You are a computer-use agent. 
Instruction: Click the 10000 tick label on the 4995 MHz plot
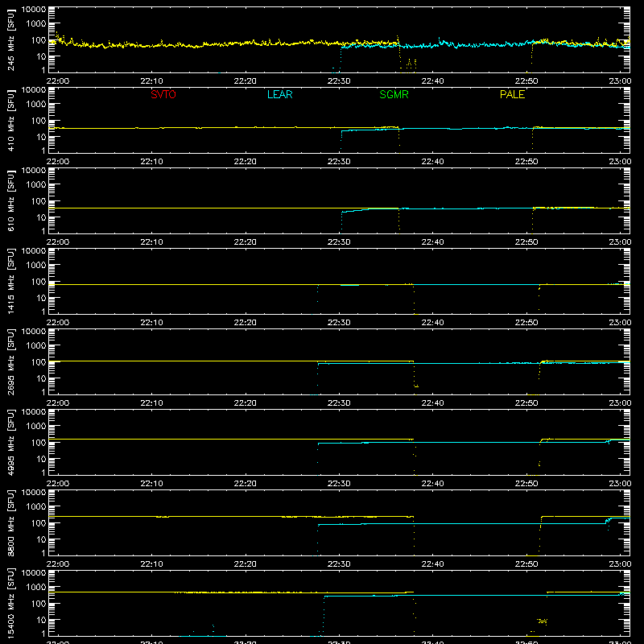click(x=34, y=412)
